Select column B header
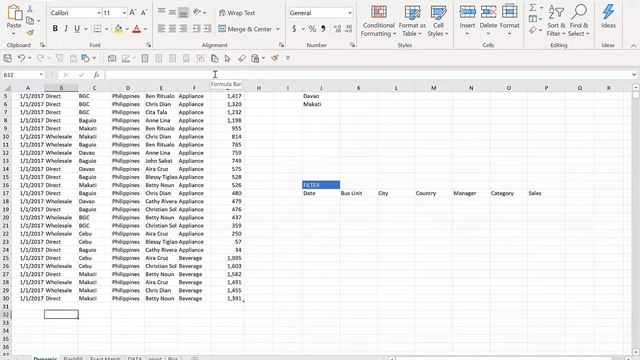This screenshot has height=360, width=640. [61, 88]
